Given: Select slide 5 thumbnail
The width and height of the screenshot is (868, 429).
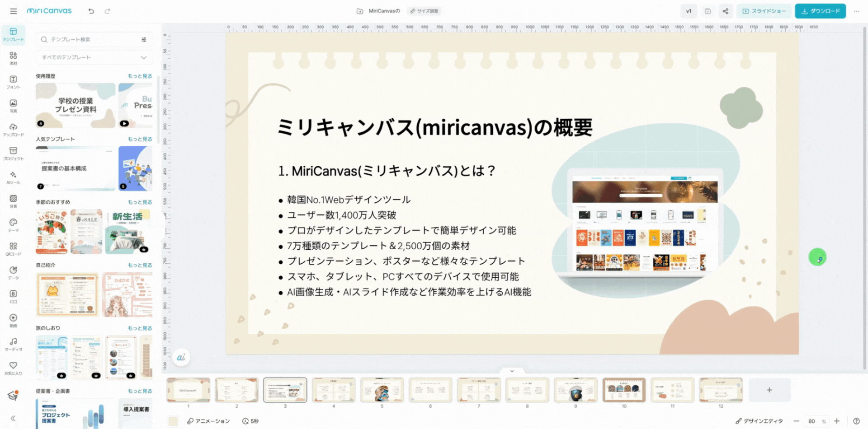Looking at the screenshot, I should (x=382, y=390).
